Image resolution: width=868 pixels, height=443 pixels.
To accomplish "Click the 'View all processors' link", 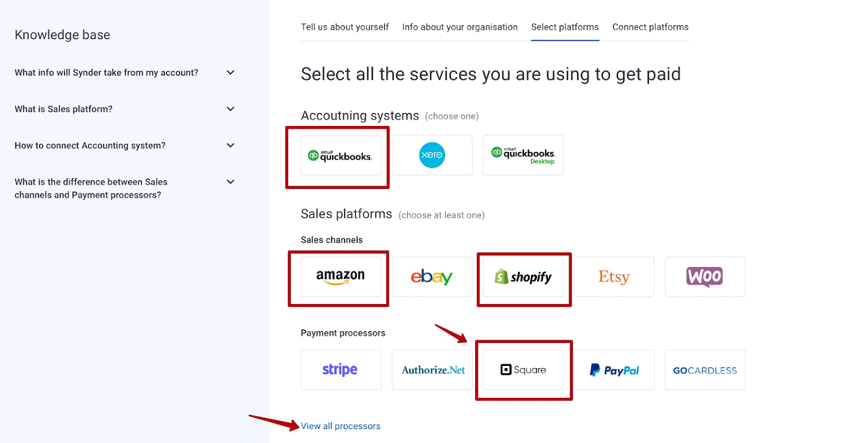I will (x=340, y=426).
